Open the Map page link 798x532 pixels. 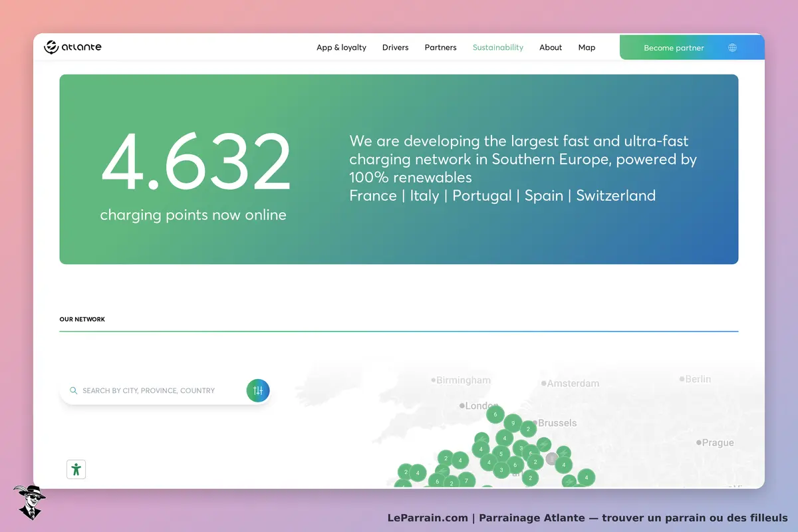coord(587,48)
